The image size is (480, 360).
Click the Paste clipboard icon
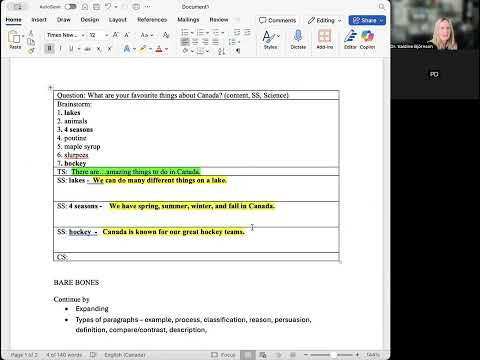click(14, 37)
